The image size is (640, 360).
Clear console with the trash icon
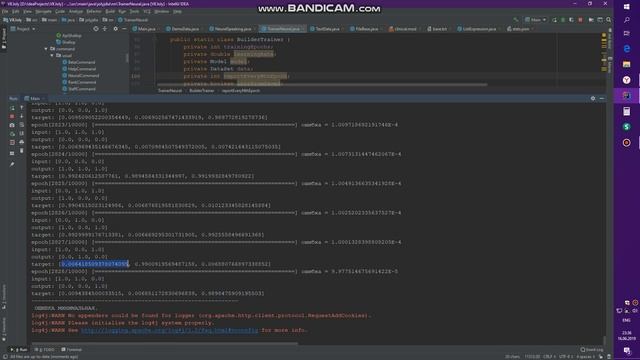point(22,151)
